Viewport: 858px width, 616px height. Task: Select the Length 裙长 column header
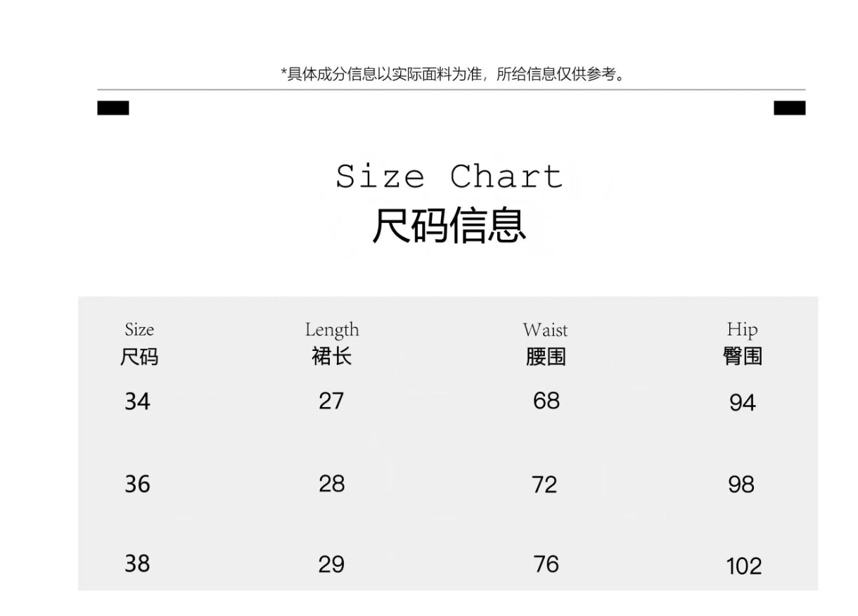pos(332,344)
